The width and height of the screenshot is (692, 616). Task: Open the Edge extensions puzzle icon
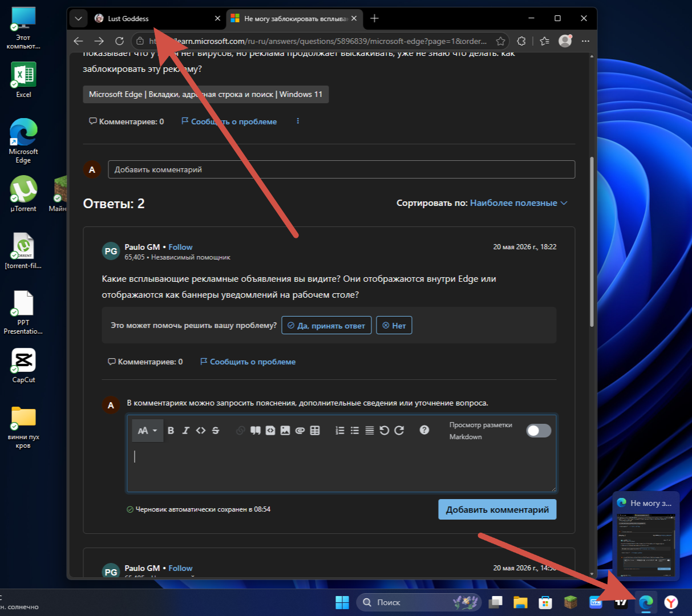pos(521,41)
